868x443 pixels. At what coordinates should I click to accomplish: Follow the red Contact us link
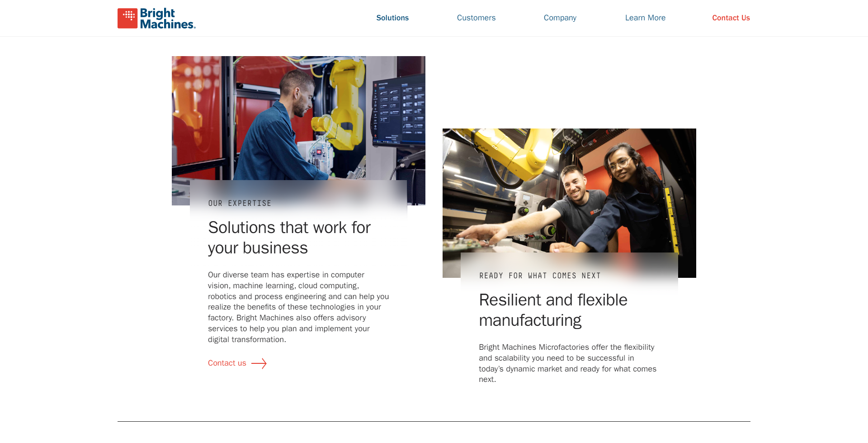[x=227, y=363]
